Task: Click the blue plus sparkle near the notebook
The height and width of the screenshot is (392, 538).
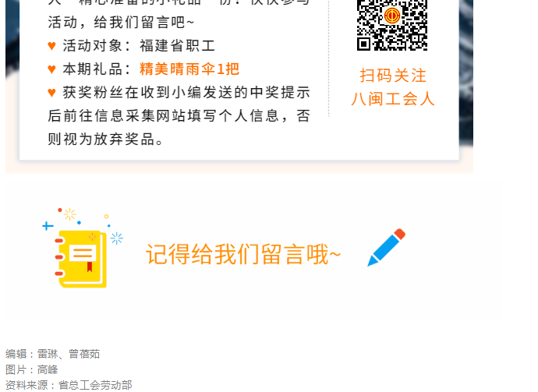Action: pos(48,226)
